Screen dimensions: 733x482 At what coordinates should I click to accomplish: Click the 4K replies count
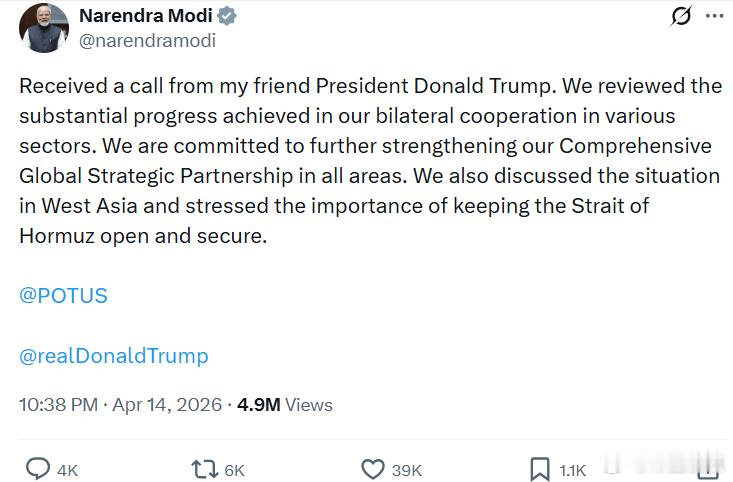[68, 470]
